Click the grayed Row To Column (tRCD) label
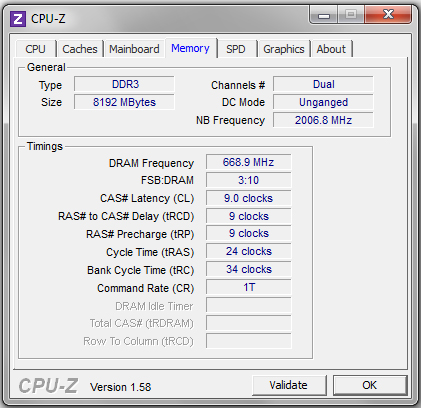Screen dimensions: 421x408 coord(138,341)
